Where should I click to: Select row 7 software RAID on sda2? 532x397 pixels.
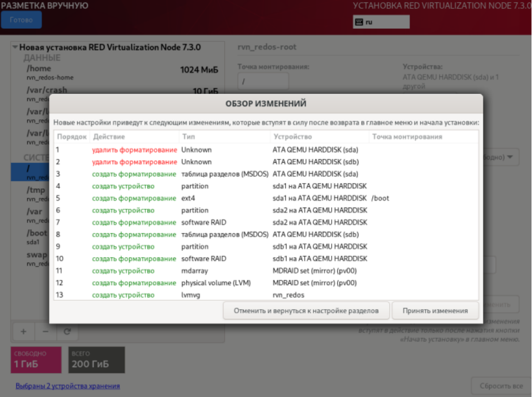(x=266, y=222)
